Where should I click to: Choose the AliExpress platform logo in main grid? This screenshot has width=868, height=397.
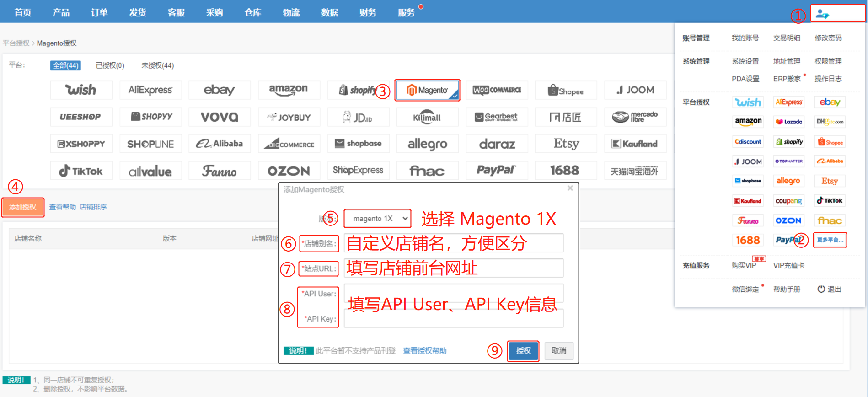click(150, 90)
